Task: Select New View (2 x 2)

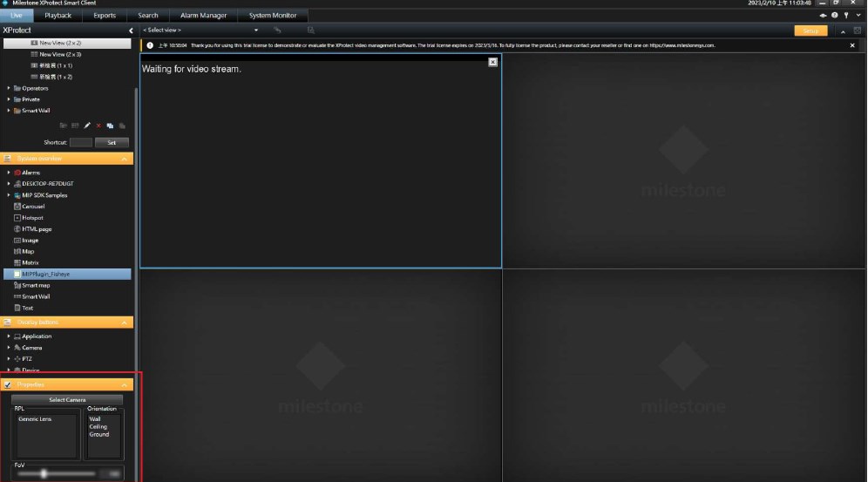Action: [67, 43]
